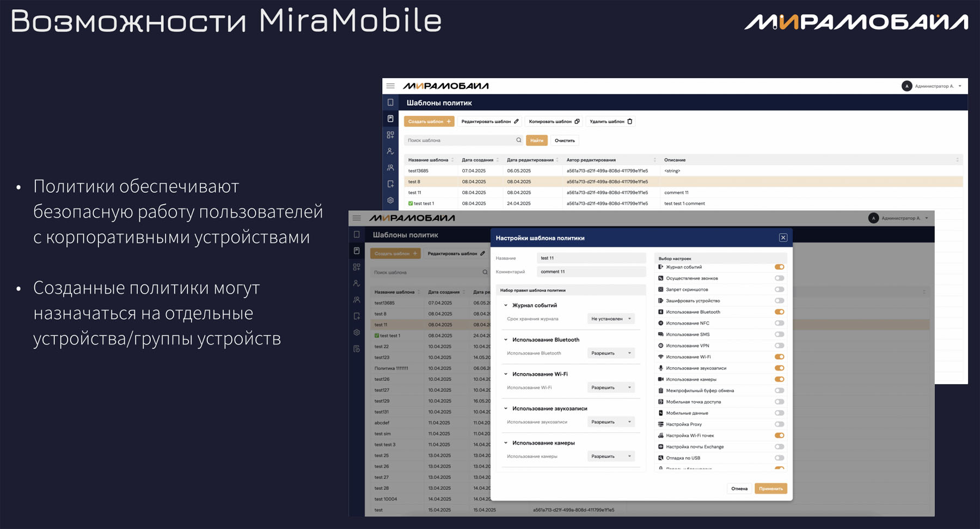This screenshot has height=529, width=980.
Task: Close the Настройки шаблона политики dialog
Action: [x=783, y=238]
